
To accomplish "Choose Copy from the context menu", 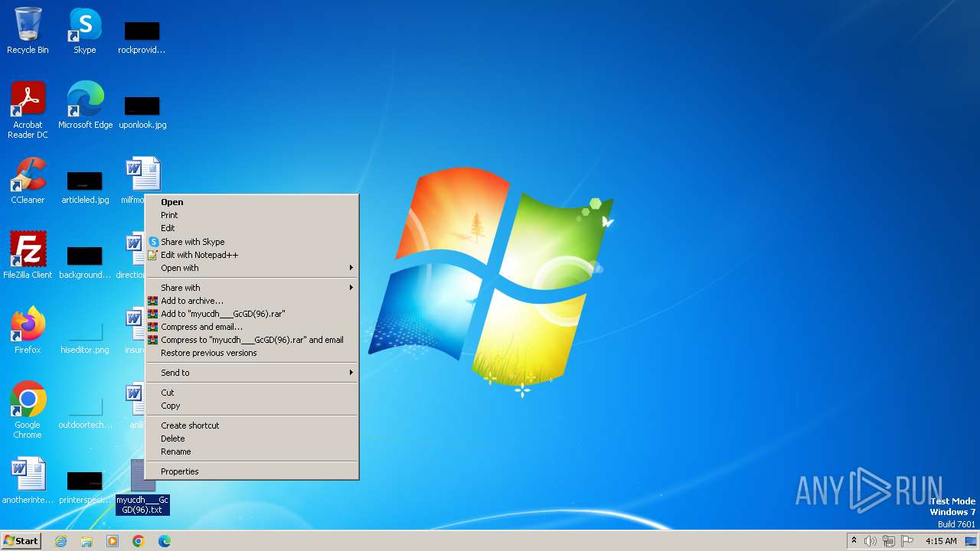I will point(252,406).
